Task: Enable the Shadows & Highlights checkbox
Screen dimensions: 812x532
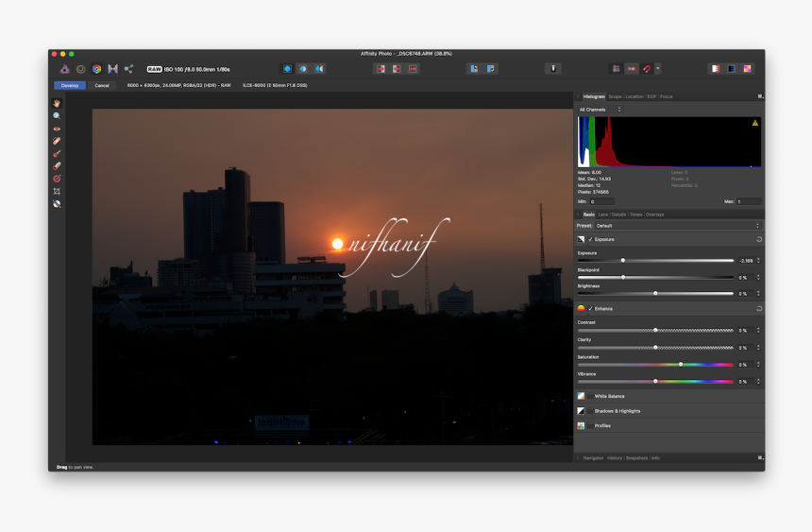Action: (590, 411)
